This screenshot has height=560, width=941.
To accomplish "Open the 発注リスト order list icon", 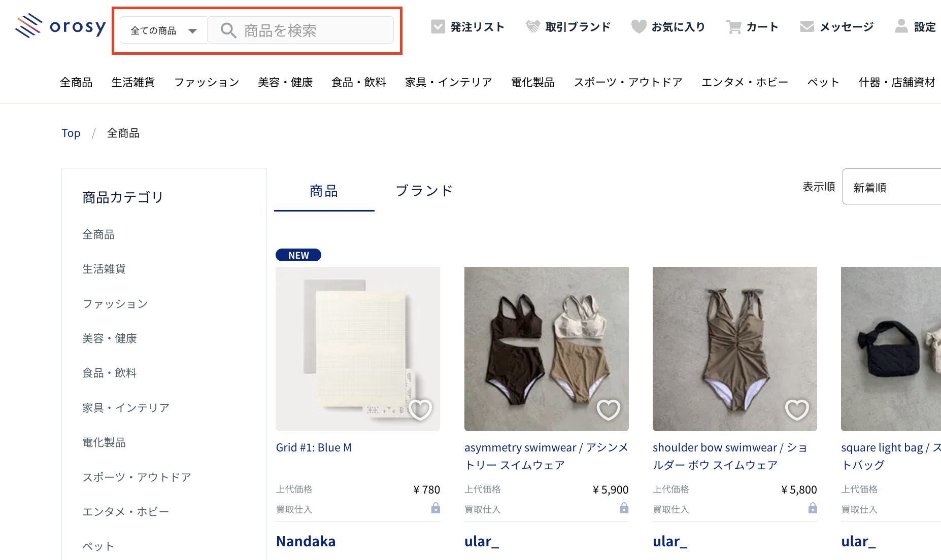I will (438, 27).
